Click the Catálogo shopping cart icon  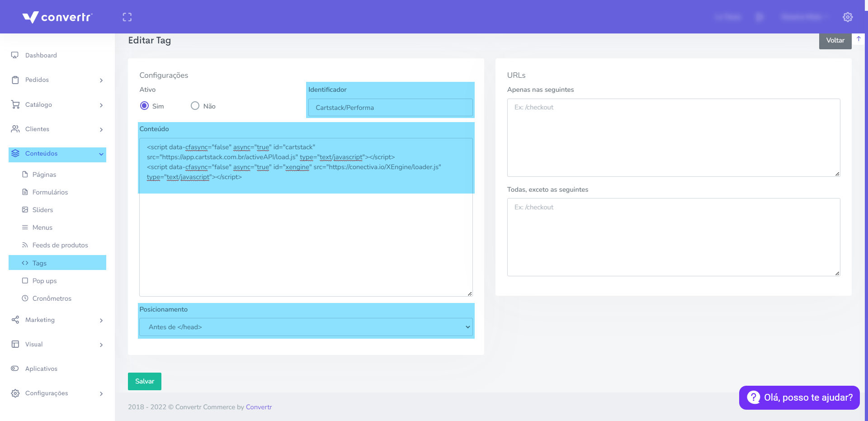coord(15,104)
